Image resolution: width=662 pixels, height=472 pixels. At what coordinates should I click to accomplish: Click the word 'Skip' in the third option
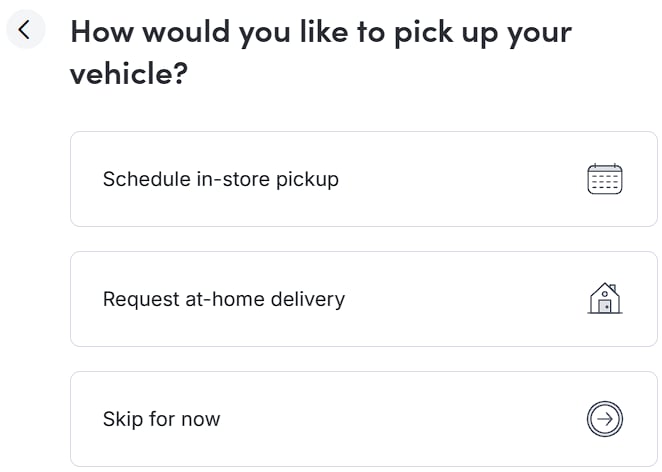coord(122,419)
